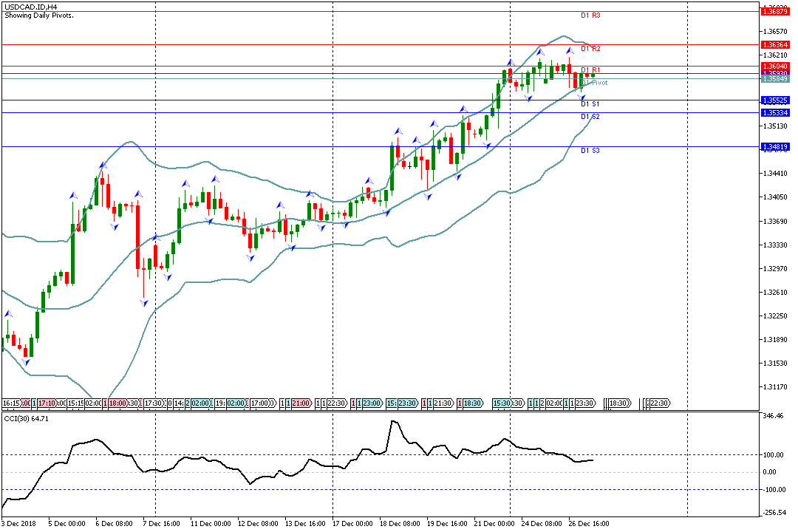Click the CCI(30) 64.71 indicator label
This screenshot has width=798, height=532.
pyautogui.click(x=27, y=418)
